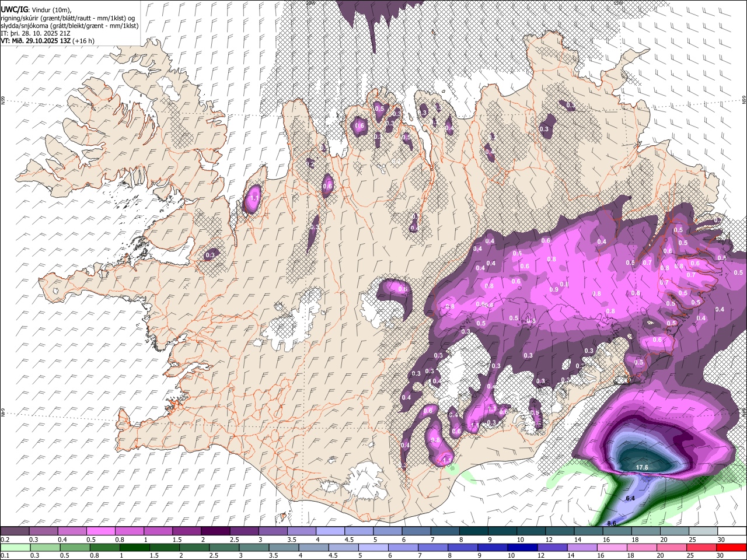Click the 0.9 value in the eastern snow band
This screenshot has height=560, width=747.
coord(554,290)
